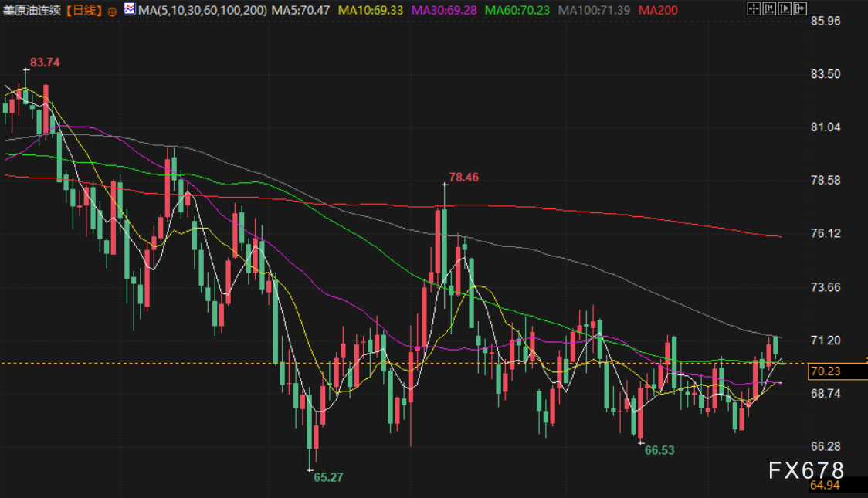Click the 73.66 price axis label

pyautogui.click(x=826, y=287)
